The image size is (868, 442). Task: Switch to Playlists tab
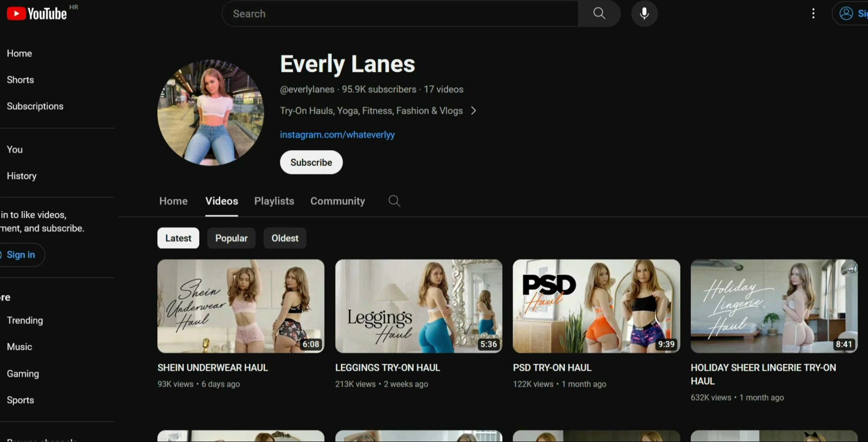point(274,201)
